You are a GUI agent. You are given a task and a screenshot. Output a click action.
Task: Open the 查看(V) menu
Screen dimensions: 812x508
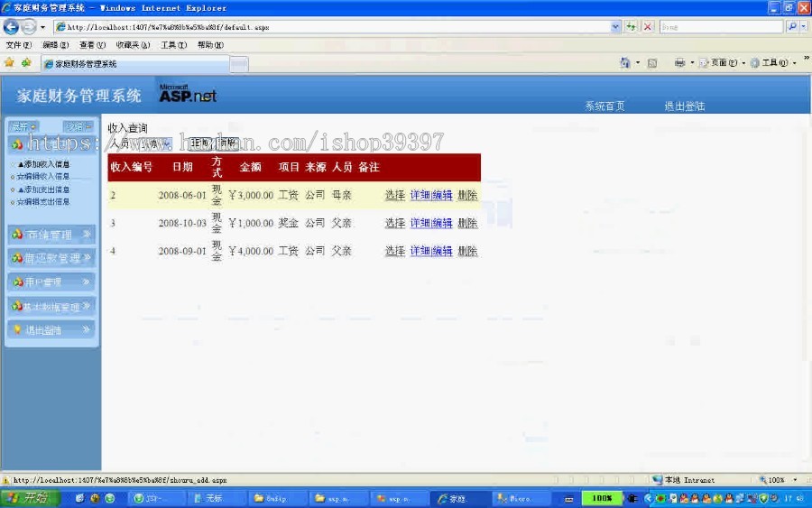(x=92, y=45)
